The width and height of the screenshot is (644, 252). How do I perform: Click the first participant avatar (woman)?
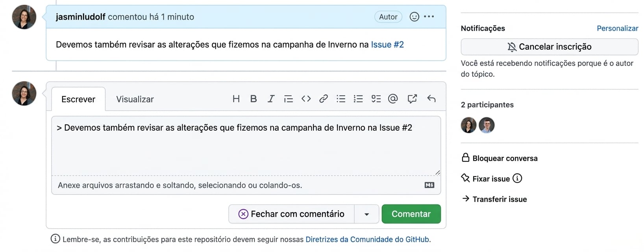click(468, 125)
